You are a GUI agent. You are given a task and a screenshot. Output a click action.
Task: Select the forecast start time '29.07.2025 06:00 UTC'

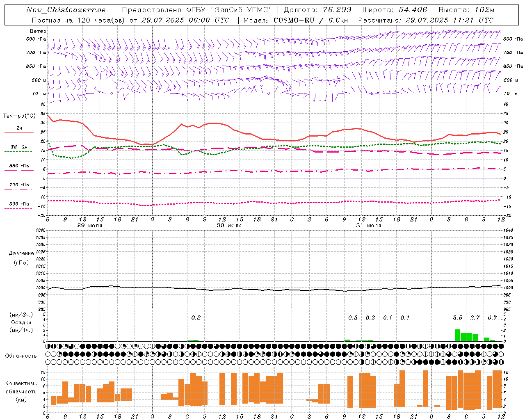[185, 20]
